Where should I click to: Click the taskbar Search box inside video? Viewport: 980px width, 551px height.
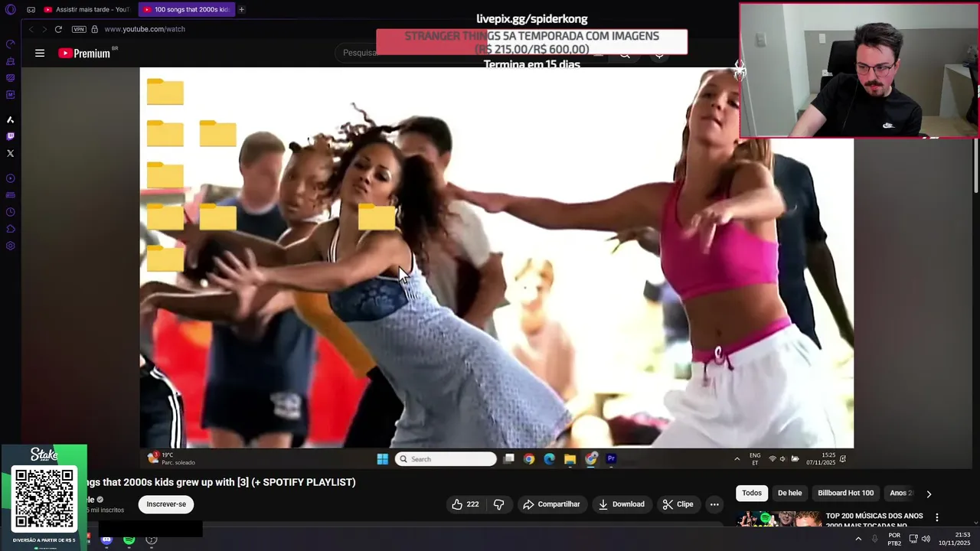coord(446,459)
